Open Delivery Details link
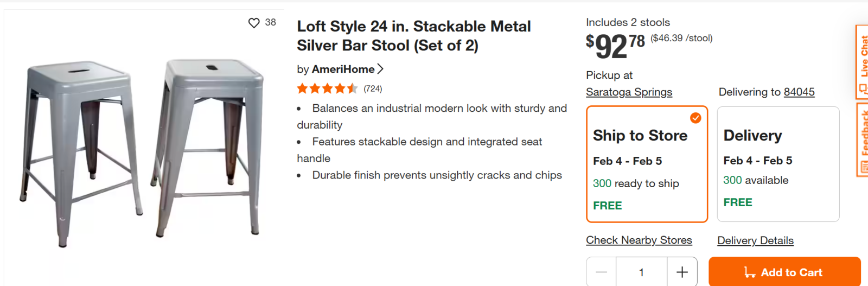The image size is (868, 286). (755, 241)
